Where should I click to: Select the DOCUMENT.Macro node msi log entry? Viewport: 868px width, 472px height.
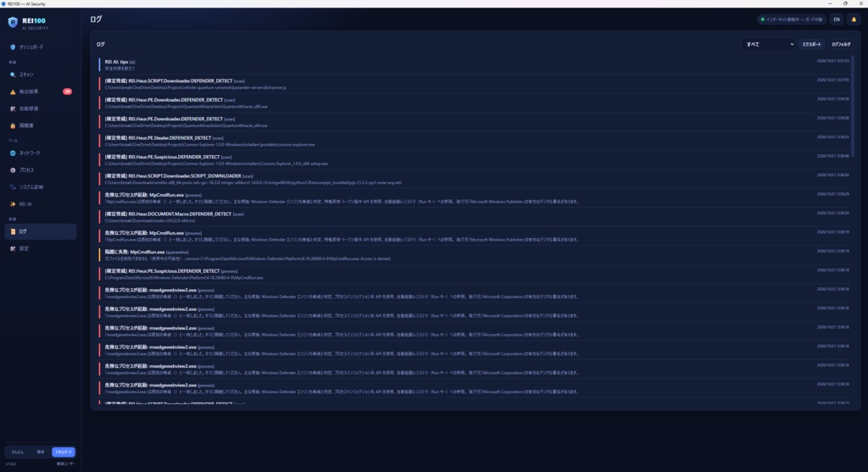[474, 217]
